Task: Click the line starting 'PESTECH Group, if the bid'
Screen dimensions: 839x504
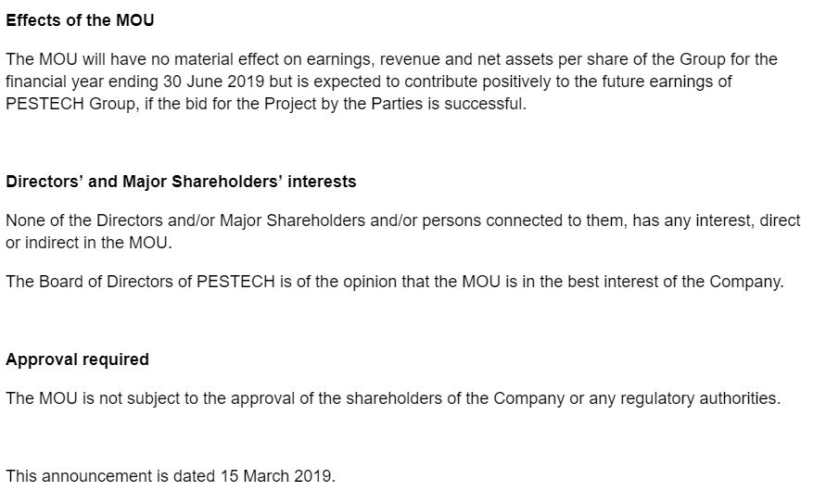Action: click(266, 104)
